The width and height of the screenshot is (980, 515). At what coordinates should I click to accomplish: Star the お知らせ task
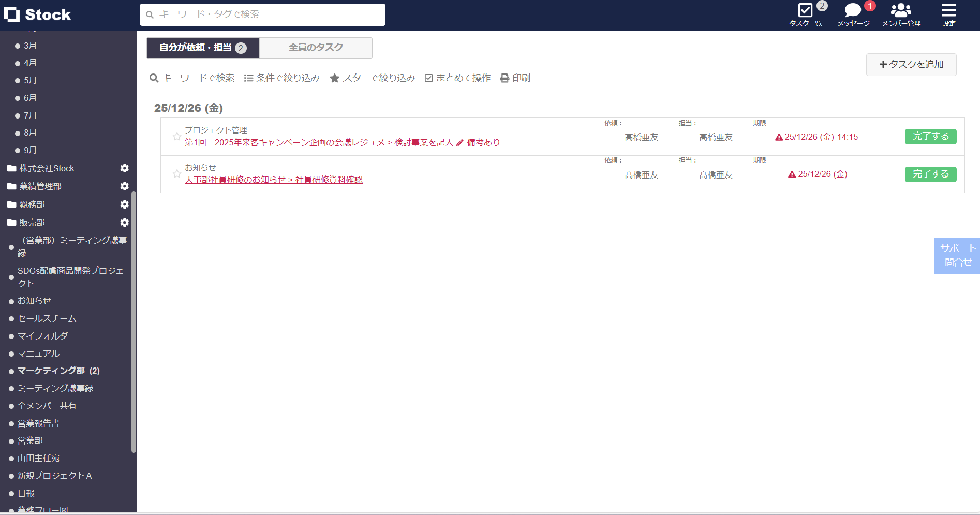(x=177, y=174)
